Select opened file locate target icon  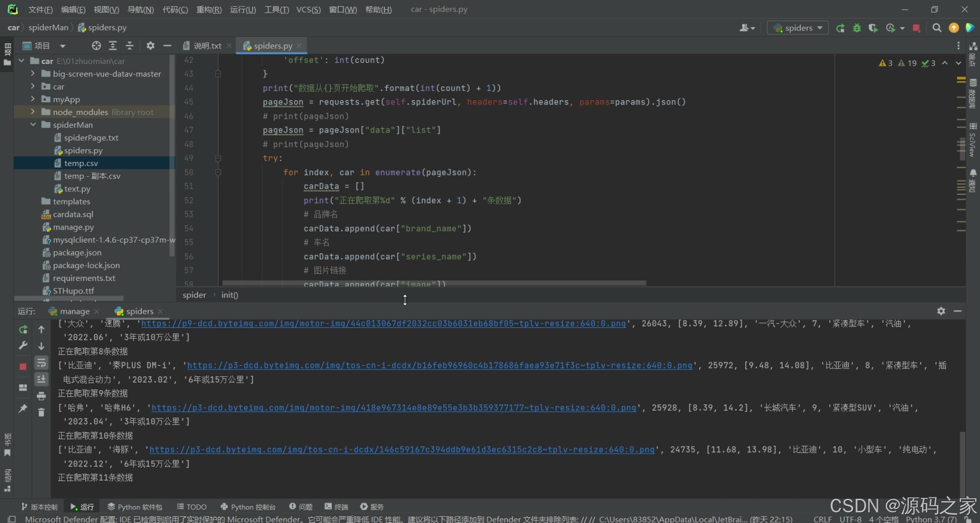tap(96, 46)
